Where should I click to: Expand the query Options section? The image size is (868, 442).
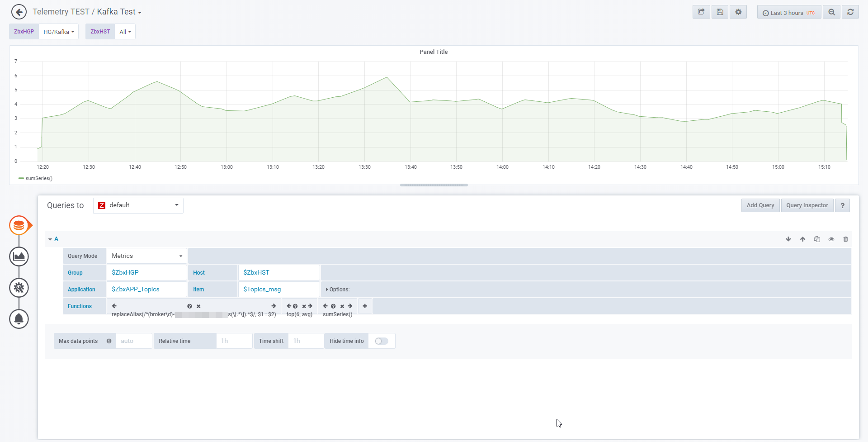click(338, 290)
